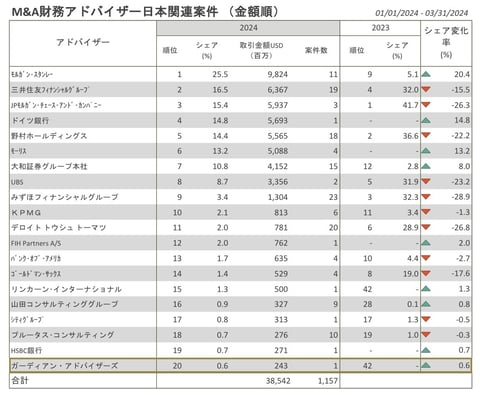Select the KPMG advisor name

(x=26, y=212)
